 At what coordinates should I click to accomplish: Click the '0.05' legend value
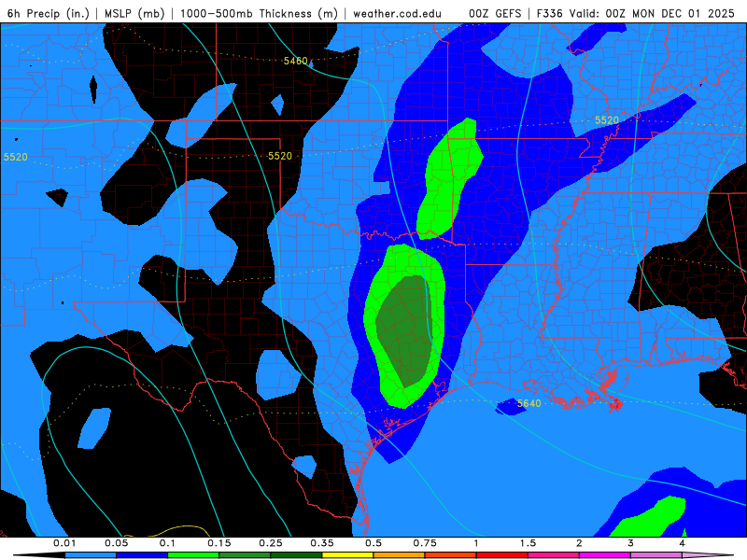coord(117,543)
